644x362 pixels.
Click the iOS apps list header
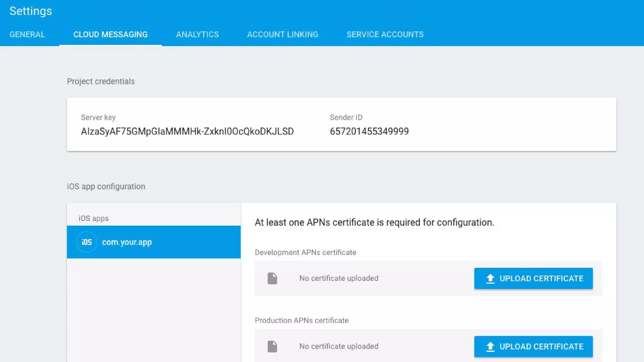pos(93,218)
